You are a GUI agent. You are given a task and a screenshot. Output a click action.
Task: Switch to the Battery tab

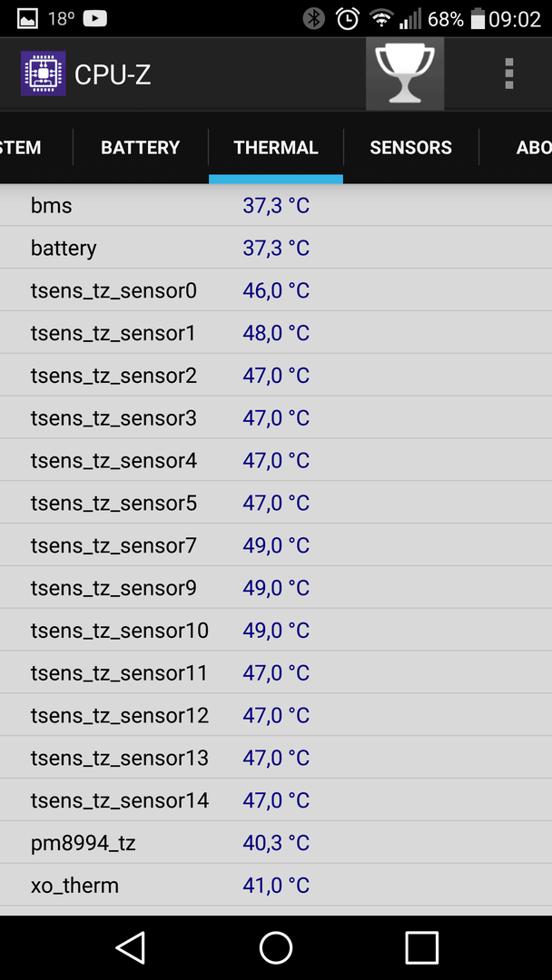(141, 148)
